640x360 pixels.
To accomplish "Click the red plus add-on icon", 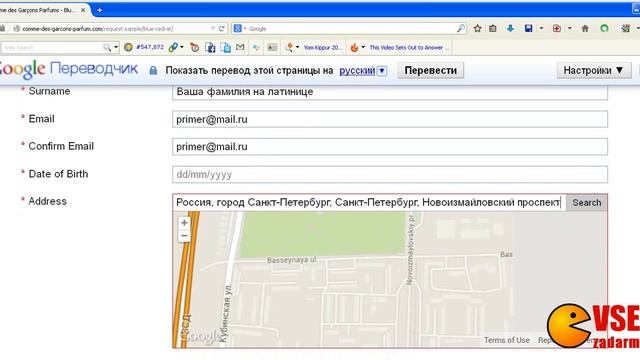I will point(557,28).
